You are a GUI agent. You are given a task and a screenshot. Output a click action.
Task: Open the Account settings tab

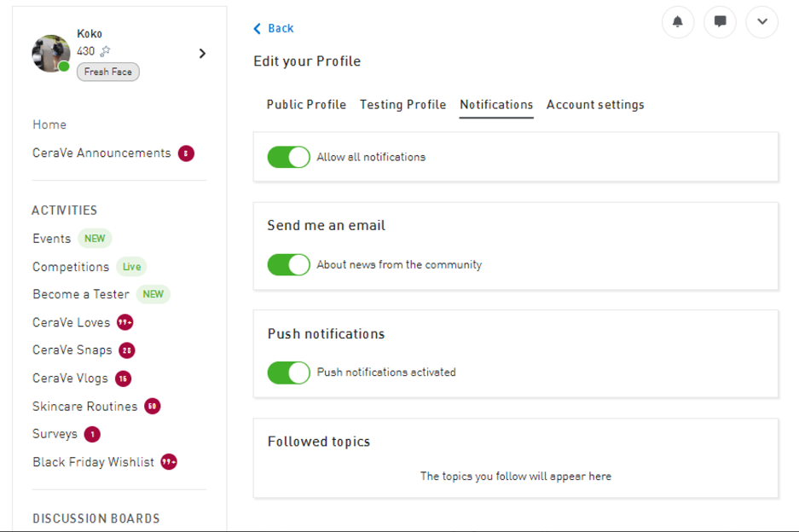tap(595, 105)
